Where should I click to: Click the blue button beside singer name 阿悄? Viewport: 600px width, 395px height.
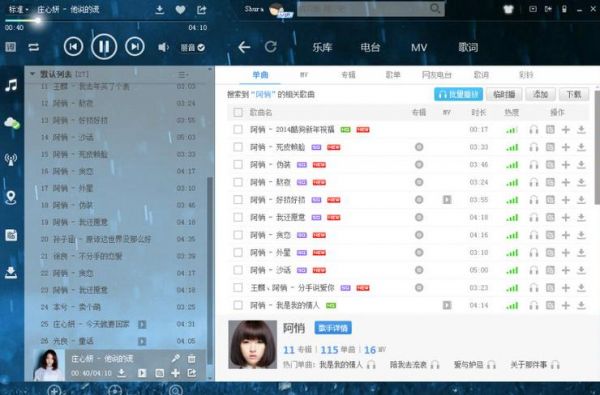333,328
